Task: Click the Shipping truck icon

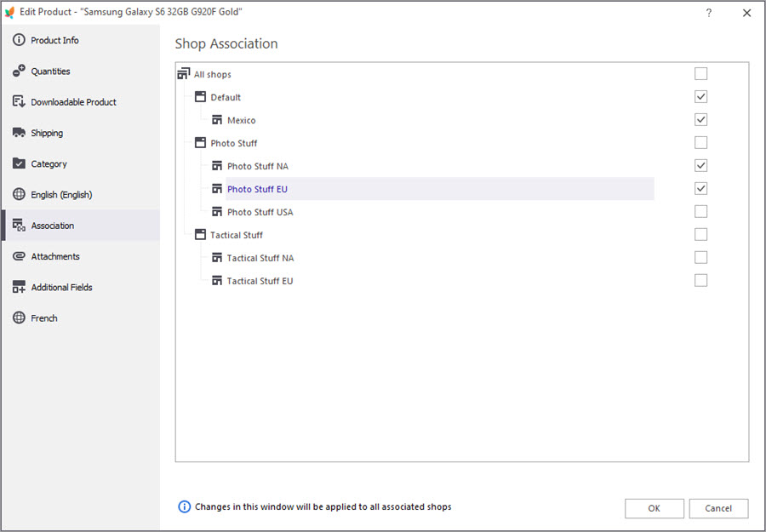Action: 19,133
